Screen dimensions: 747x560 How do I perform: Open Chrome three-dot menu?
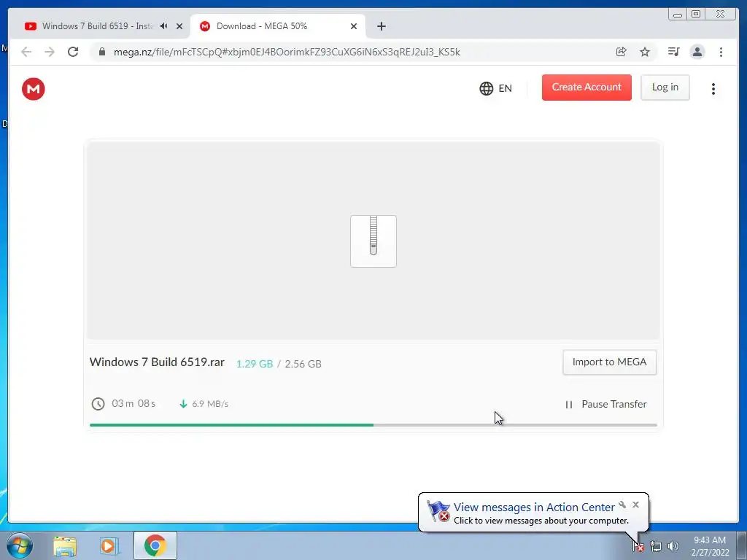click(721, 52)
